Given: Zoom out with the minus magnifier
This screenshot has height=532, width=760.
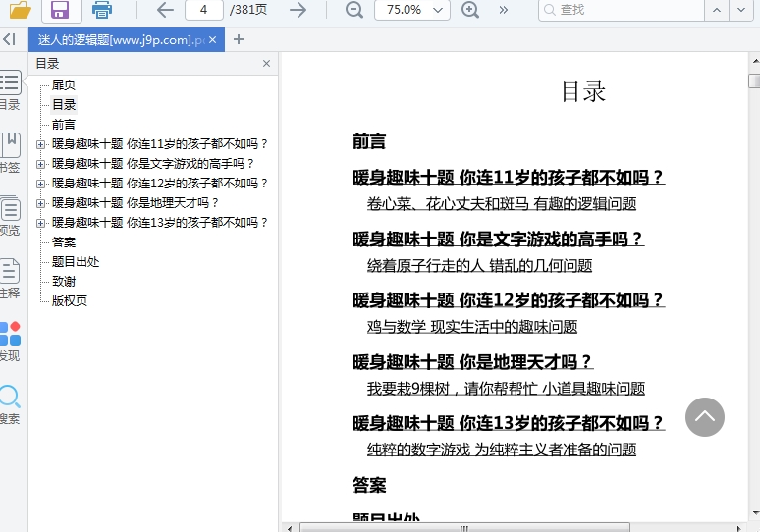Looking at the screenshot, I should tap(354, 10).
